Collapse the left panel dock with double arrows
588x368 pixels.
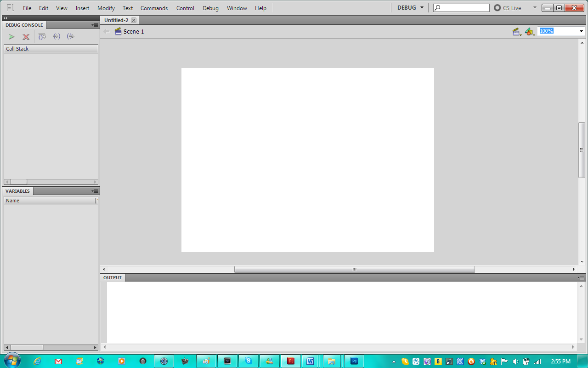pyautogui.click(x=6, y=18)
